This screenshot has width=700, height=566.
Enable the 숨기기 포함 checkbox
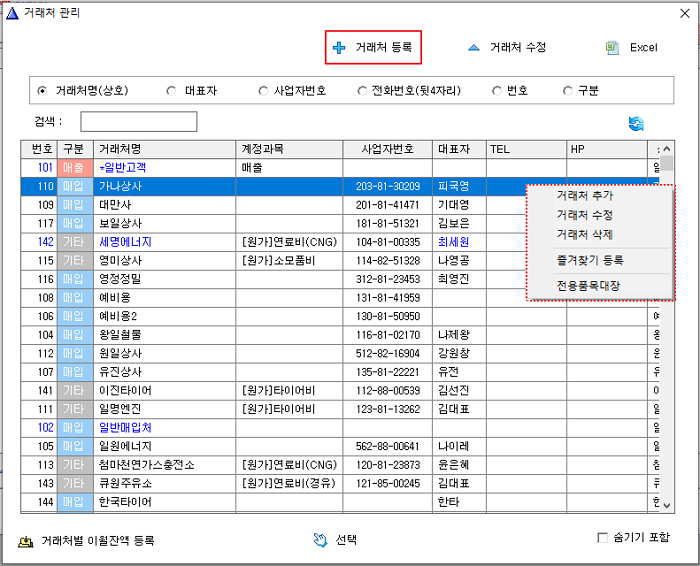[603, 537]
